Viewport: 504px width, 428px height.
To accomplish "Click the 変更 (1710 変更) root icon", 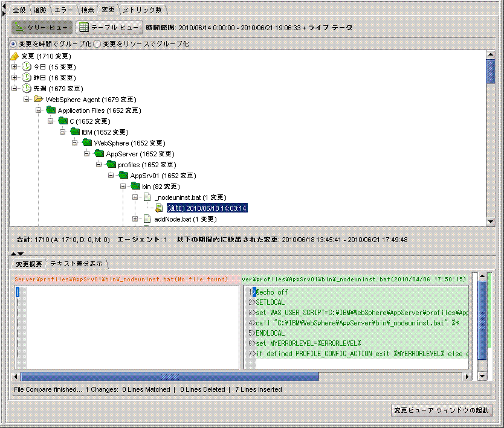I will point(15,56).
